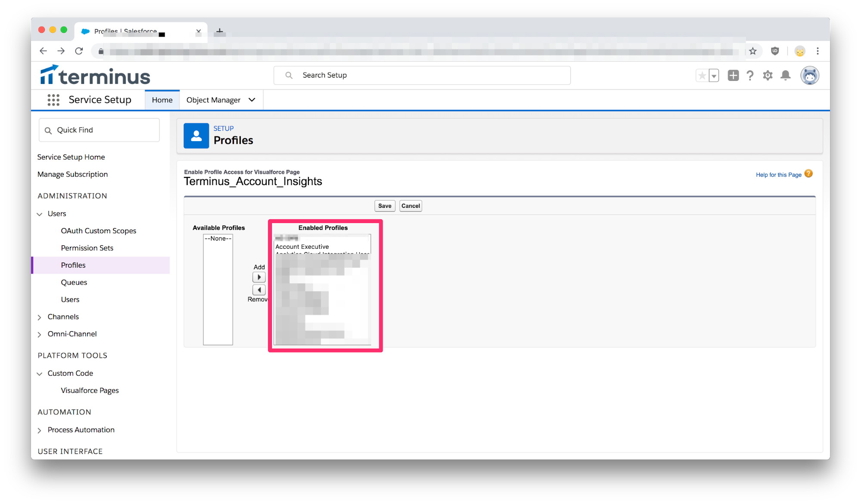Expand the Process Automation section

coord(40,430)
